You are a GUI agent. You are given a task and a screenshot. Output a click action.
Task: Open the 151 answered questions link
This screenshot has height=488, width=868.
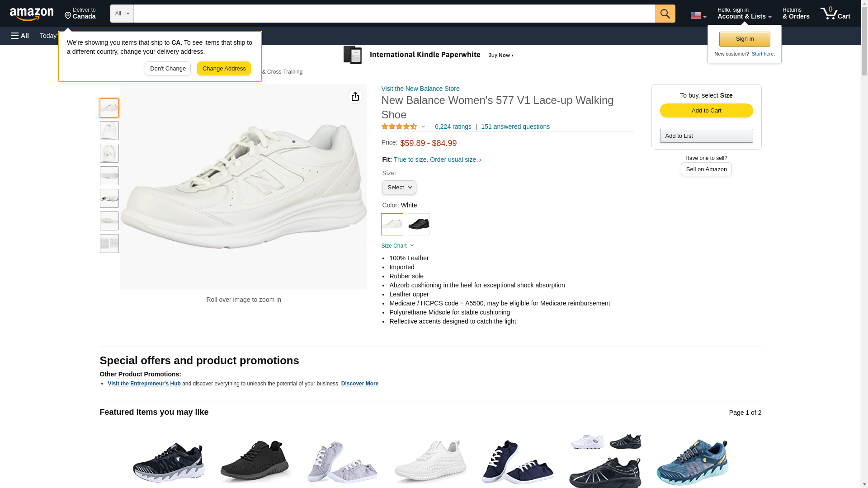tap(515, 127)
